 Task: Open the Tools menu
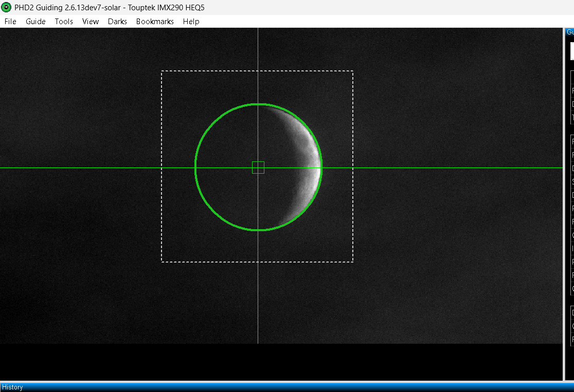[x=64, y=22]
